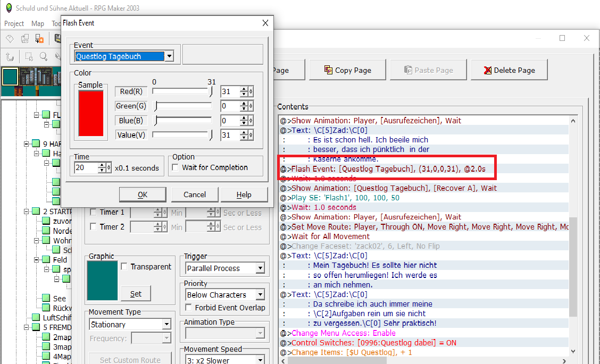Screen dimensions: 600x364
Task: Toggle the Transparent graphic checkbox
Action: (124, 267)
